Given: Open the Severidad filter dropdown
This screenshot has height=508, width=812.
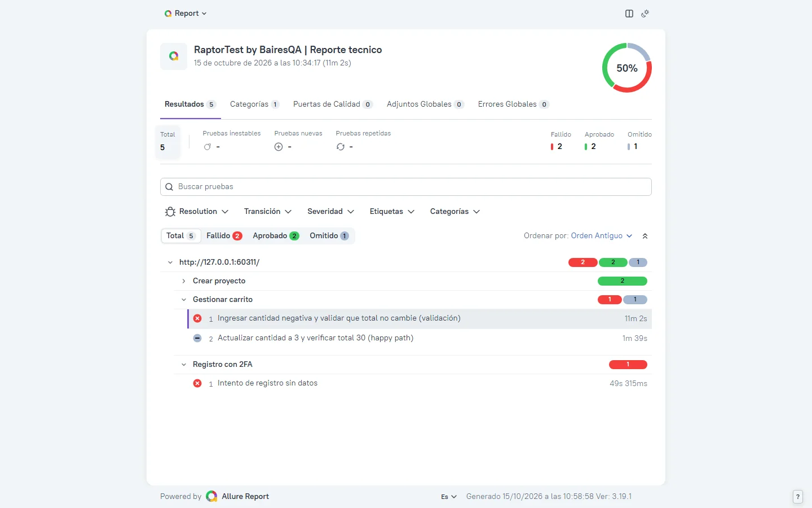Looking at the screenshot, I should pos(330,212).
